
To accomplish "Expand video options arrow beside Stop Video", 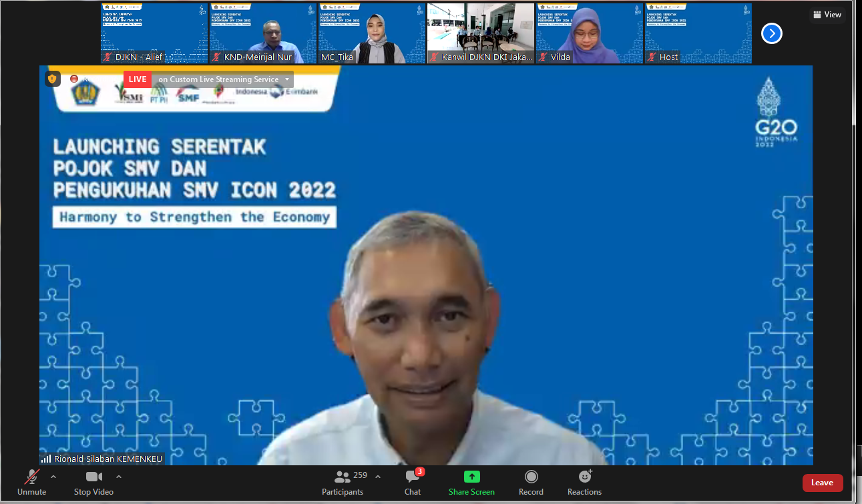I will 119,477.
